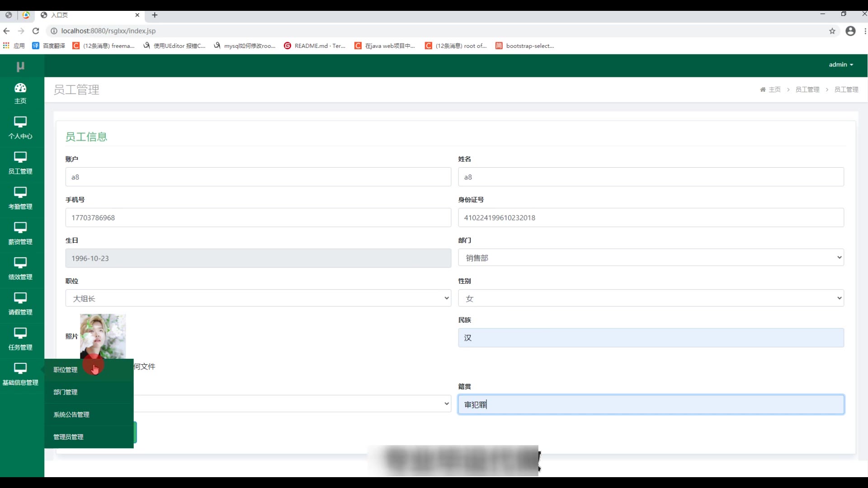Open 个人中心 sidebar icon

(20, 122)
